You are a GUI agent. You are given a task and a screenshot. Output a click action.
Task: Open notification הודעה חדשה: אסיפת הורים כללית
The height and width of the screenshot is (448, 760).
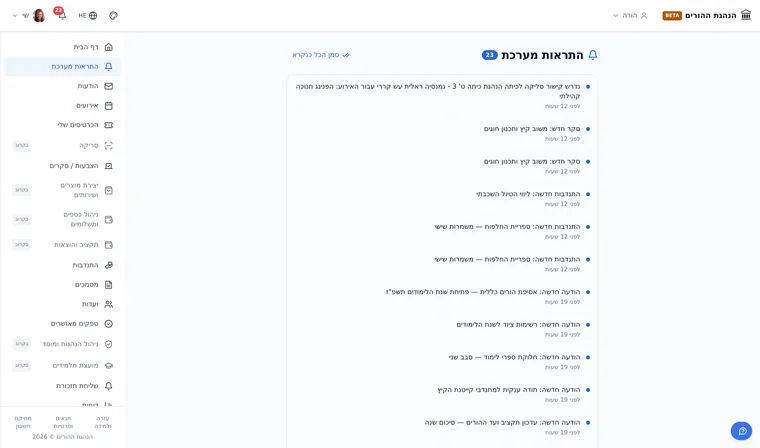(x=442, y=296)
